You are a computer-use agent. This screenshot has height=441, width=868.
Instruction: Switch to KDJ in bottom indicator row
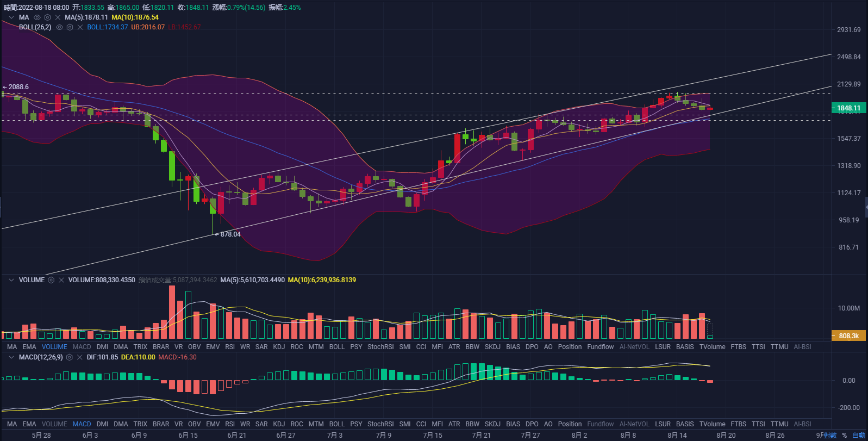[279, 424]
